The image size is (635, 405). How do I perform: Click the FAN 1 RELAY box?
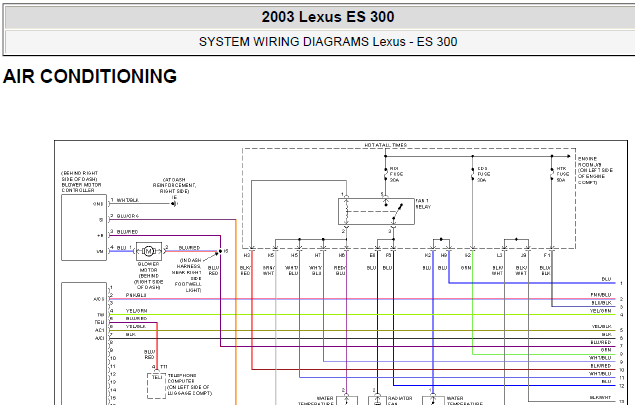click(376, 211)
